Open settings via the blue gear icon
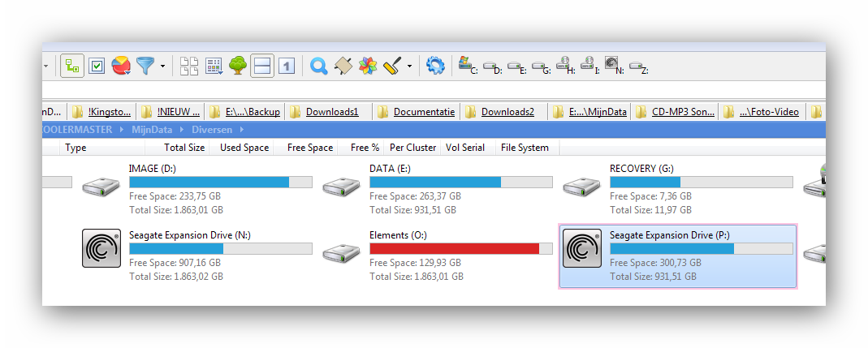Image resolution: width=868 pixels, height=348 pixels. tap(435, 67)
